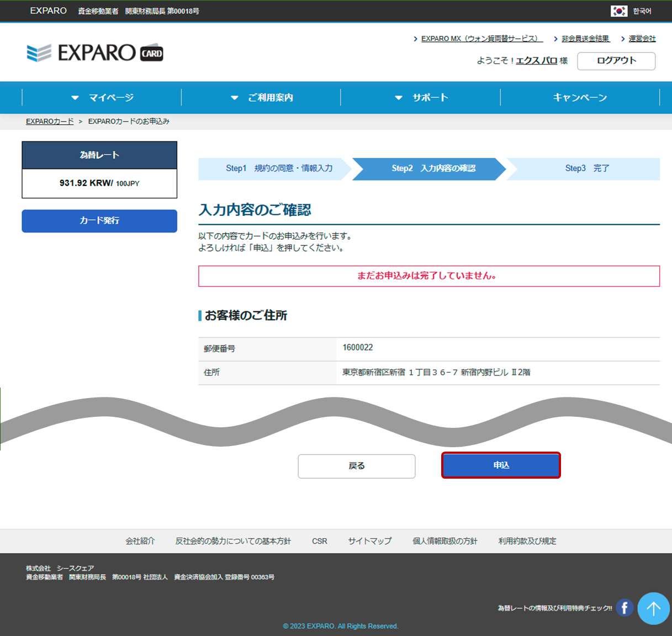The width and height of the screenshot is (672, 636).
Task: Expand the ご利用案内 dropdown menu
Action: point(262,98)
